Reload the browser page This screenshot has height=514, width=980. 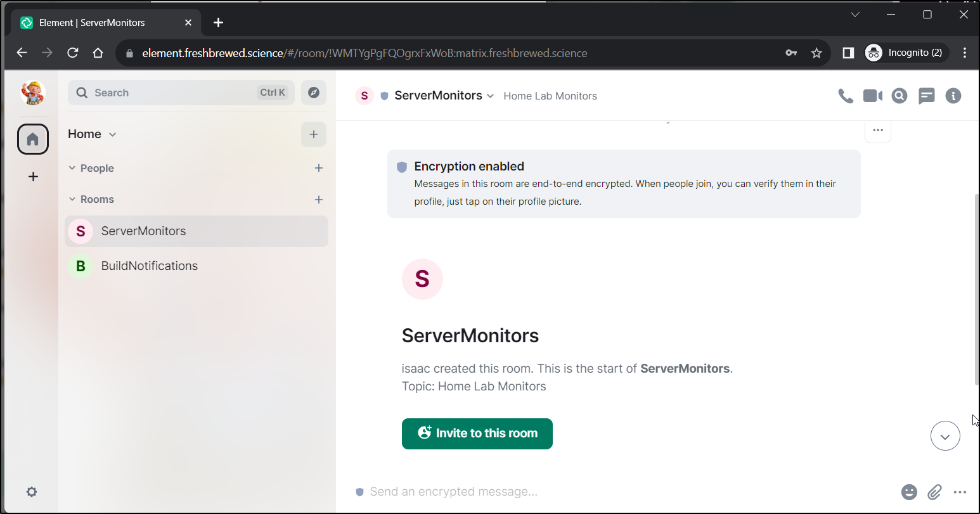pyautogui.click(x=73, y=53)
